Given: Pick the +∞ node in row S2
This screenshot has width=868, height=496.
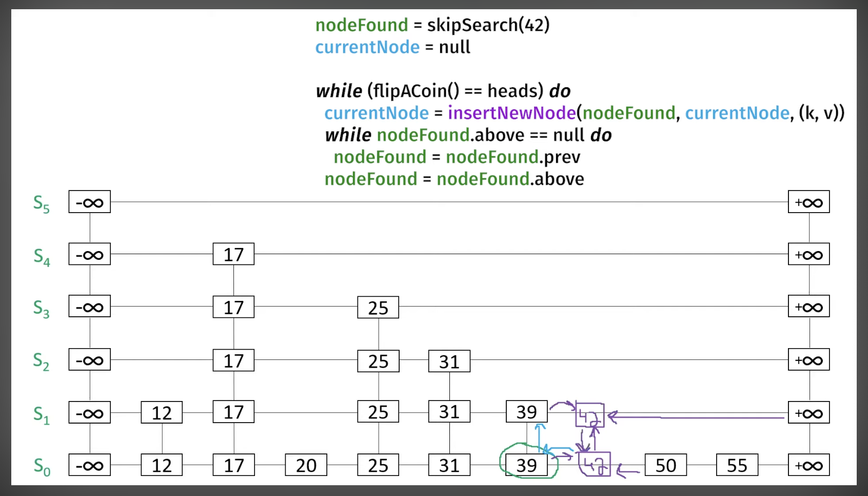Looking at the screenshot, I should click(x=809, y=360).
